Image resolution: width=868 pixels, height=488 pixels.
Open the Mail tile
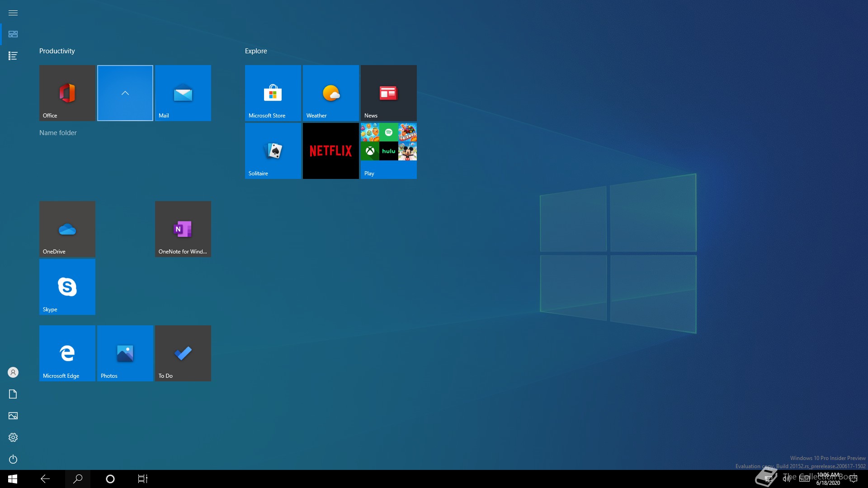coord(183,93)
